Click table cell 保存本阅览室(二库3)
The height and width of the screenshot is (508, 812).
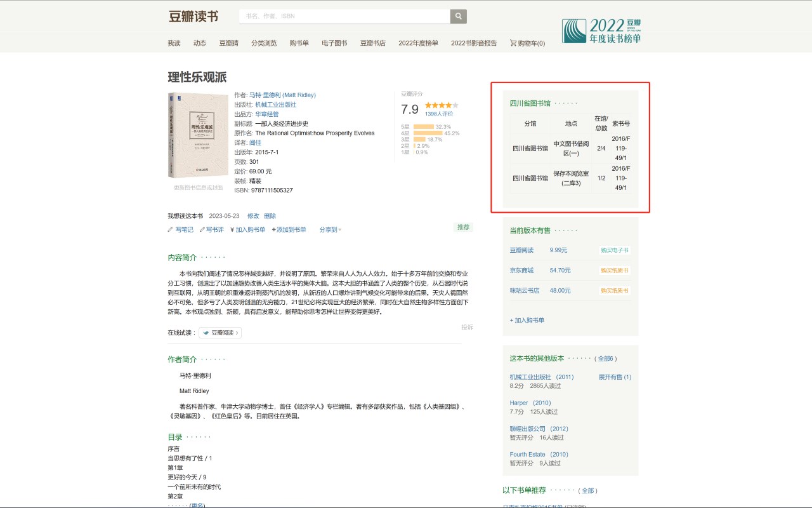tap(571, 178)
